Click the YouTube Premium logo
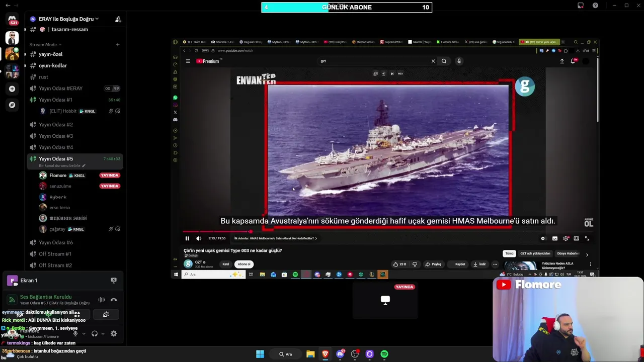 (208, 61)
